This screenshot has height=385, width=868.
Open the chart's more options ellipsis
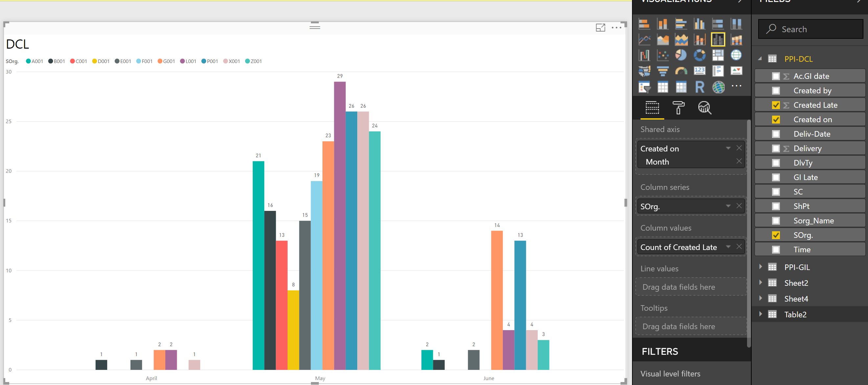click(616, 28)
